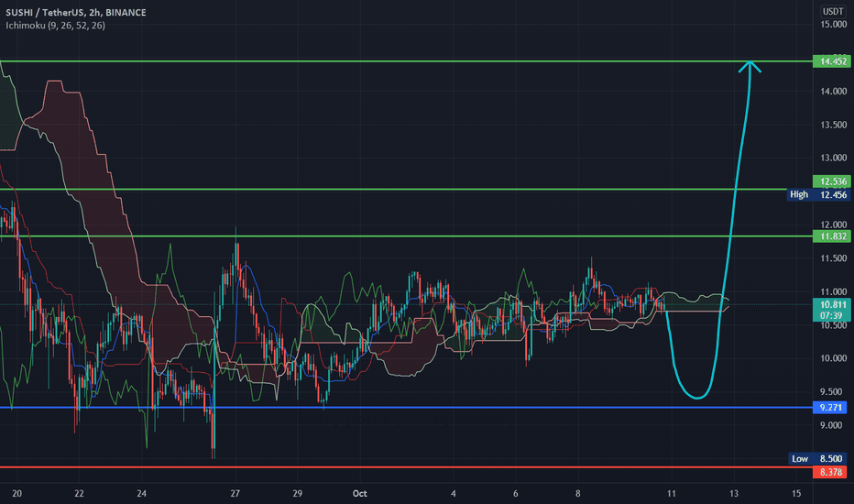854x504 pixels.
Task: Click date 22 on the time axis
Action: (79, 494)
